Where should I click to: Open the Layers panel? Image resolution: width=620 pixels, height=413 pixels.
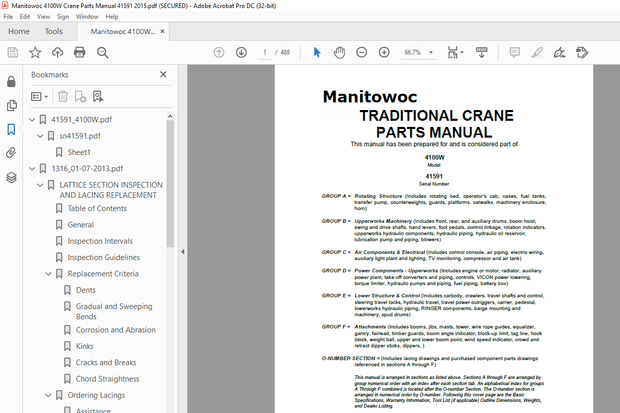point(11,177)
